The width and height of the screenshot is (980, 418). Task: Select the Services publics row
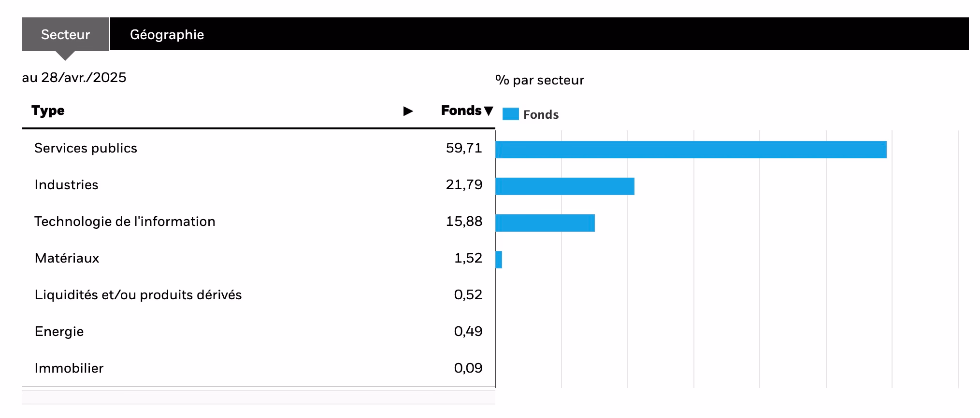(86, 148)
